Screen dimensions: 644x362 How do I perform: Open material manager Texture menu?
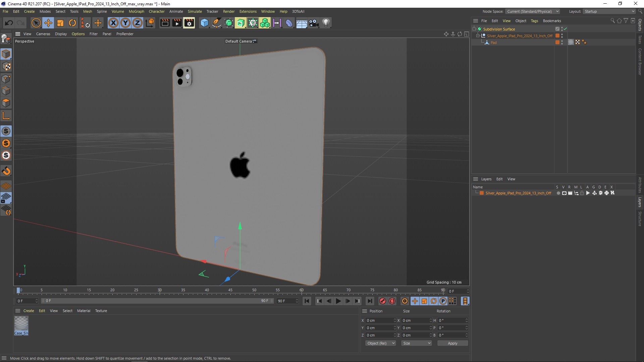tap(101, 311)
